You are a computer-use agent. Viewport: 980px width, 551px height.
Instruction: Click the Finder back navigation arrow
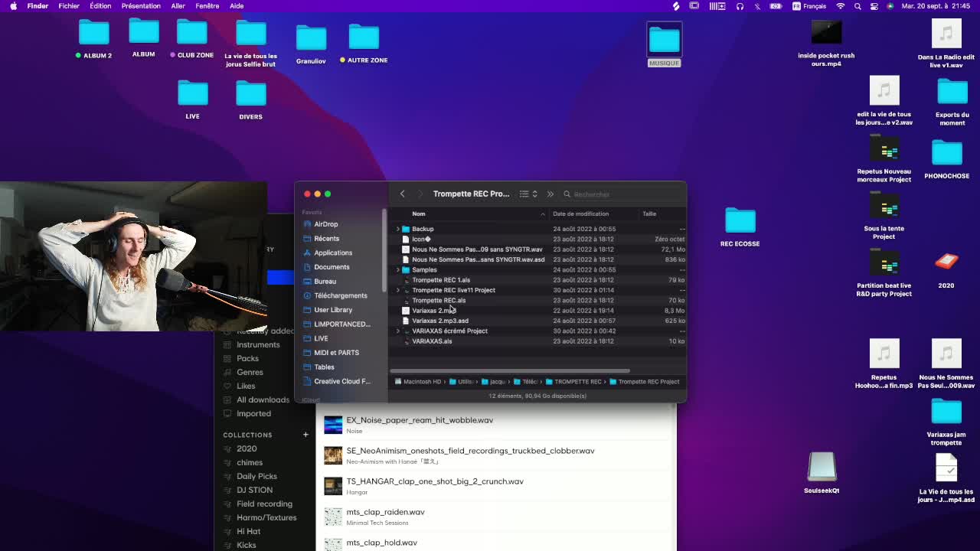click(x=403, y=194)
